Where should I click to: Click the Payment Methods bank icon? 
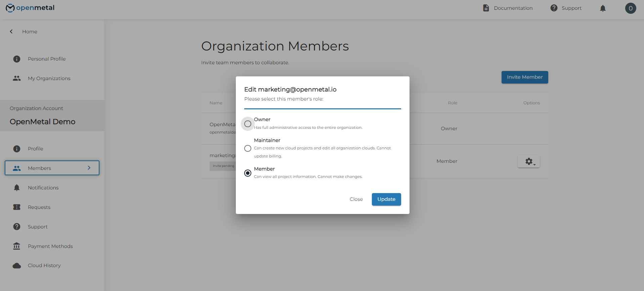pos(17,246)
